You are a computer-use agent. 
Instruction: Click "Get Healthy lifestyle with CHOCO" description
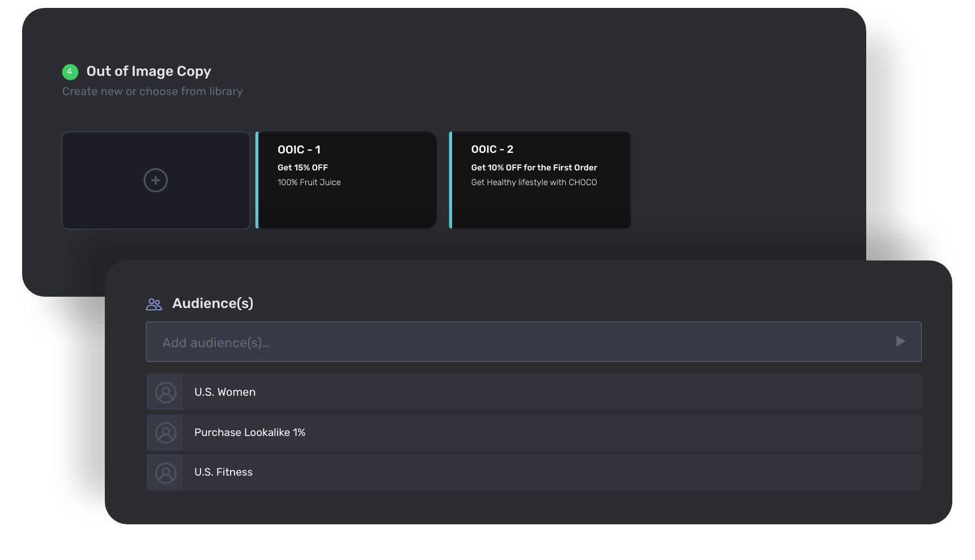click(534, 182)
